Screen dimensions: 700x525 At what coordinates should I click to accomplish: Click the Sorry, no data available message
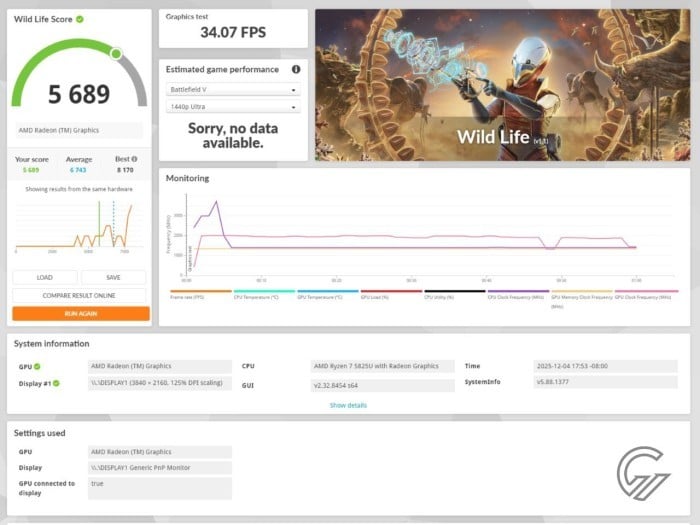pos(233,136)
